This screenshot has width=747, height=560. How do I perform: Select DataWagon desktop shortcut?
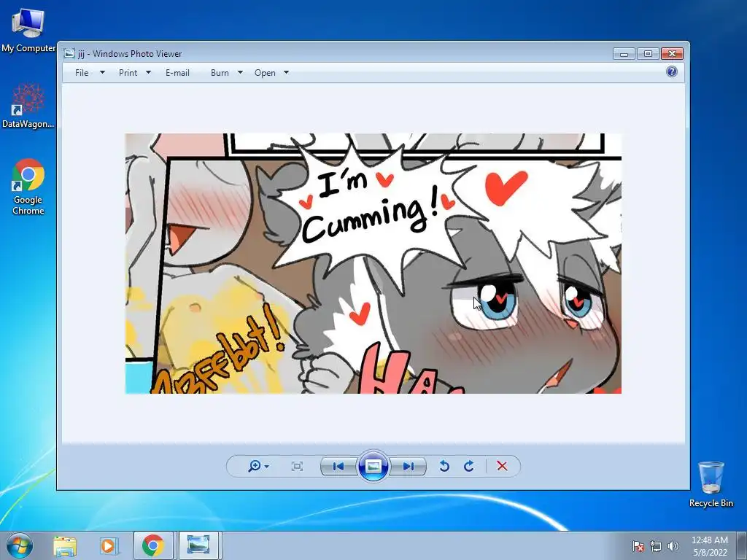pos(28,106)
